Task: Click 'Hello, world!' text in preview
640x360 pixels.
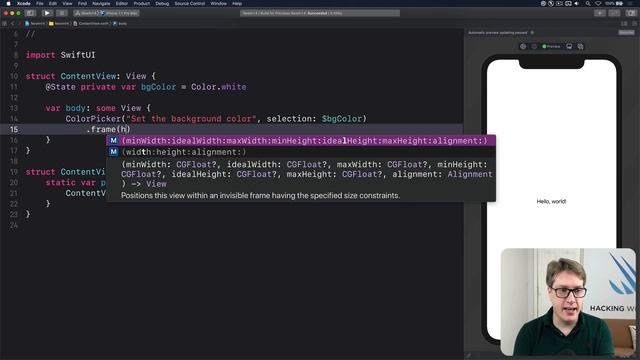Action: pos(551,201)
